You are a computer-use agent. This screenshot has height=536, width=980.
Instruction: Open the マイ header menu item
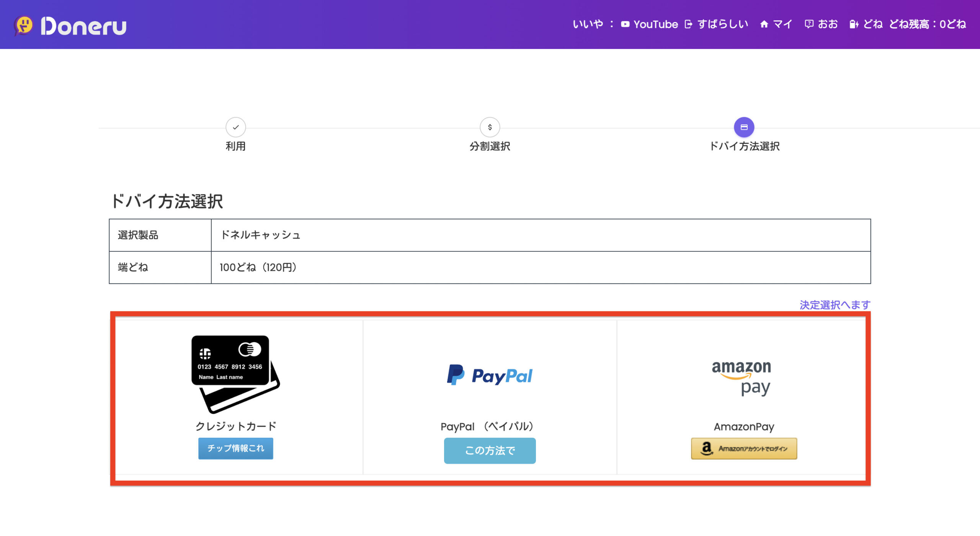coord(782,24)
